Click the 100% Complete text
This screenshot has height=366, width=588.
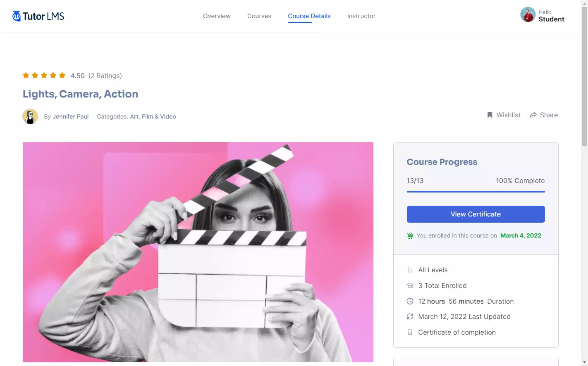tap(520, 181)
